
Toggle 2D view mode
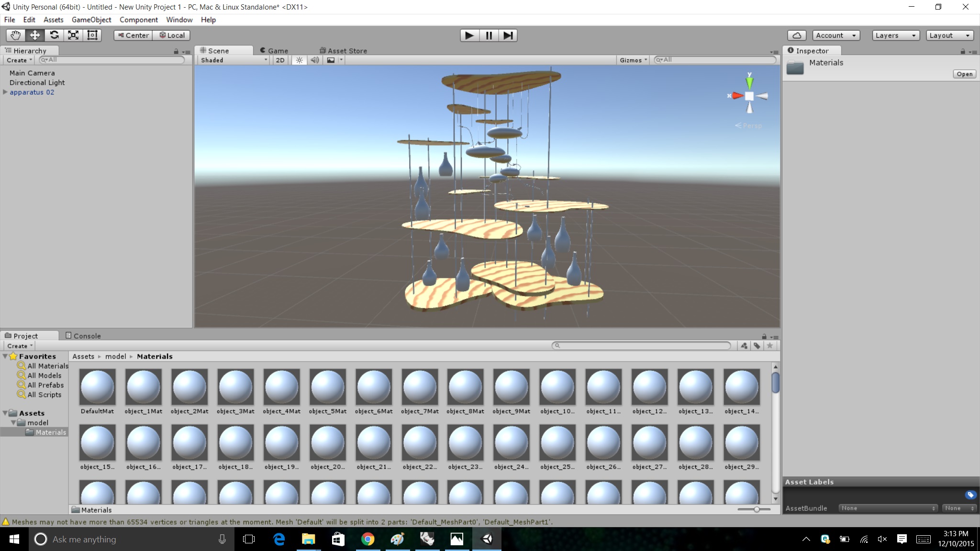point(279,60)
